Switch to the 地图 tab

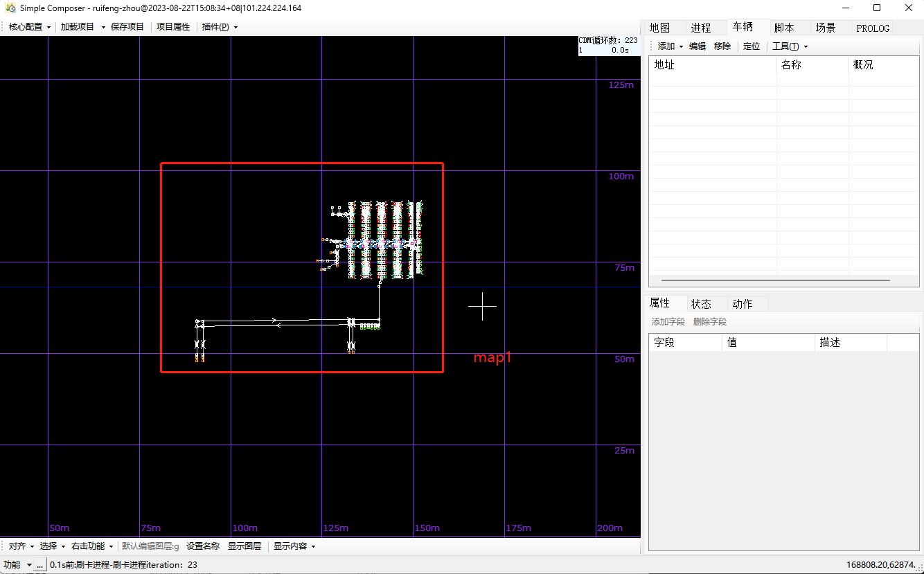click(659, 28)
